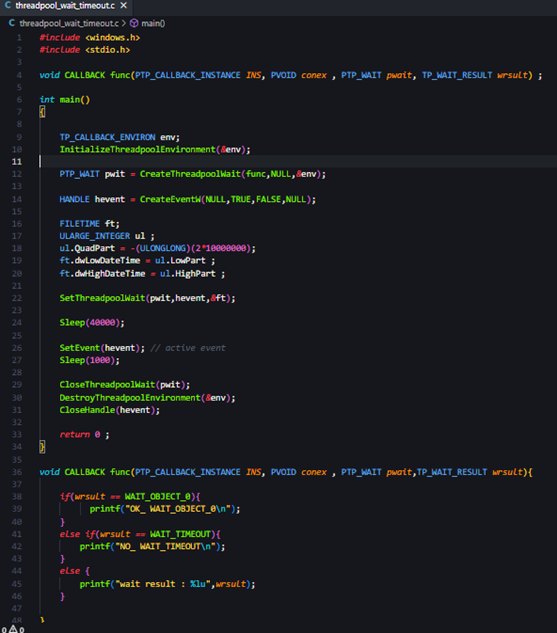This screenshot has width=557, height=633.
Task: Click printf "NO_ WAIT_TIMEOUT\n" line
Action: pos(152,547)
